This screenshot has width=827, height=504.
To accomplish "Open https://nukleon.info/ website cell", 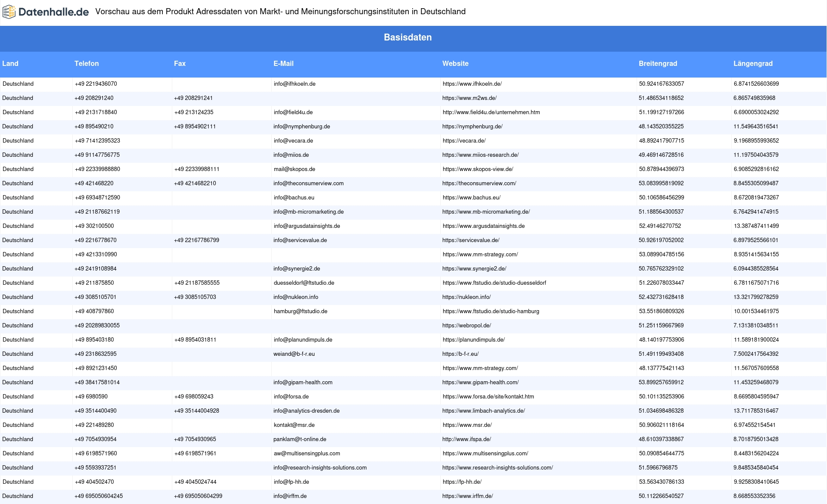I will click(x=466, y=297).
